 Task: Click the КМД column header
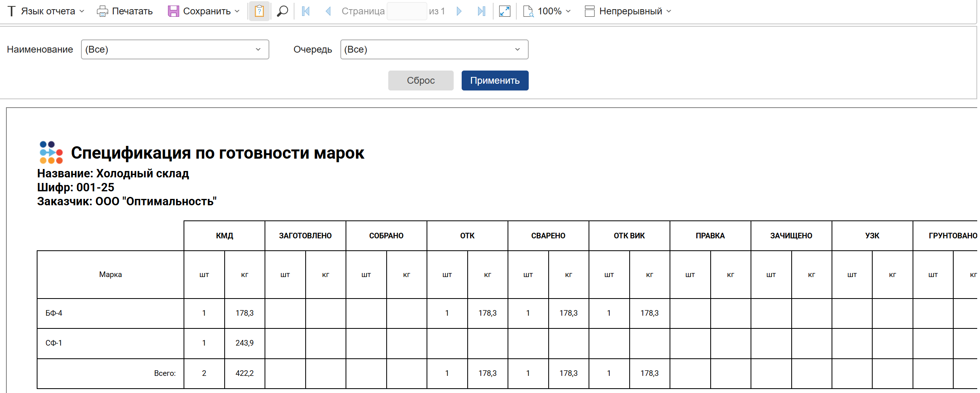point(225,236)
